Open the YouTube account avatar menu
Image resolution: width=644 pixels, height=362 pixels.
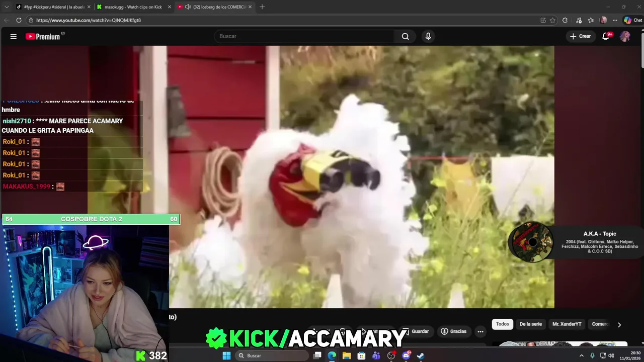(625, 36)
